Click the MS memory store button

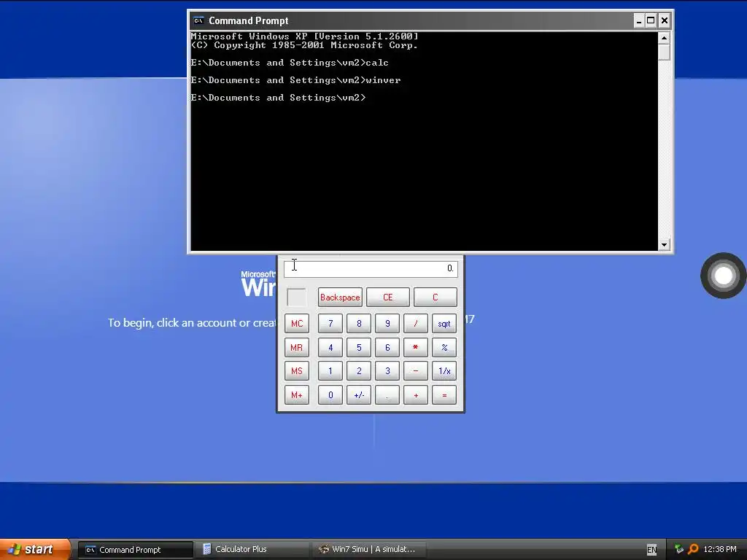pos(297,371)
